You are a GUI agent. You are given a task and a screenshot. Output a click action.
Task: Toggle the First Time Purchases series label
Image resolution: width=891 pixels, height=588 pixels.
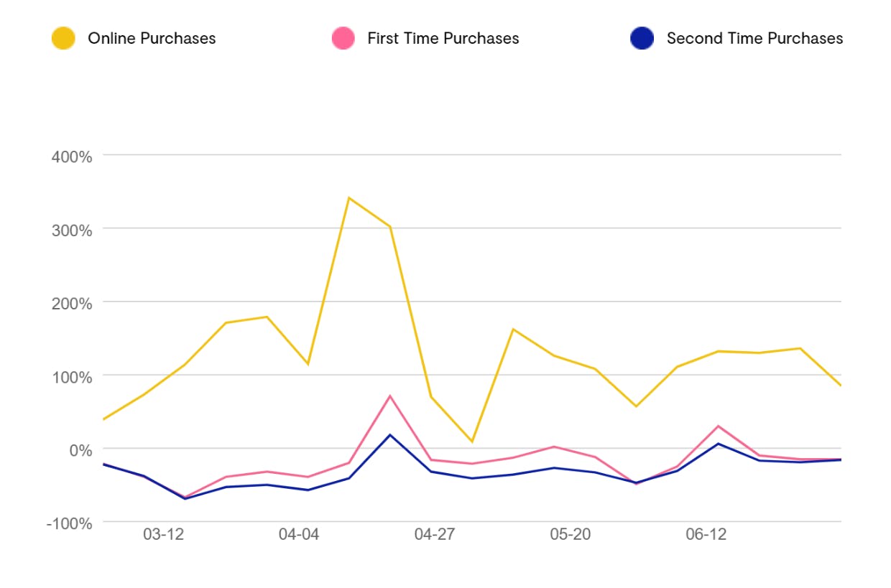443,38
